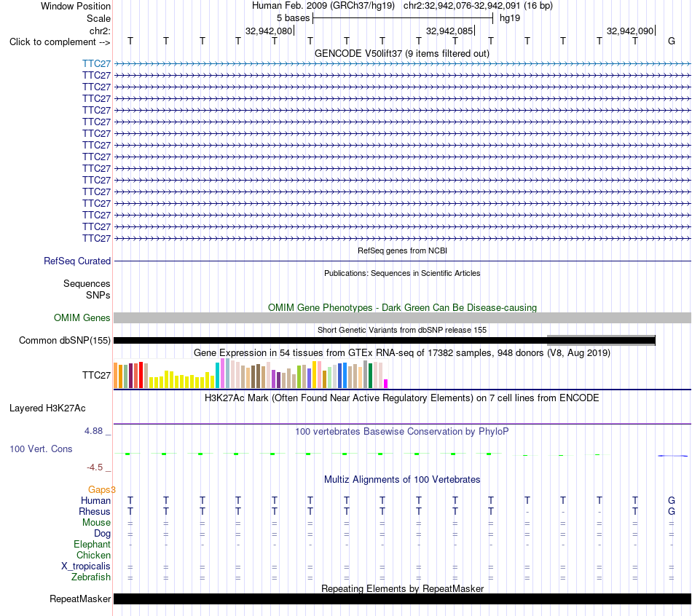Click the TTC27 label beside GTEx chart

(x=96, y=375)
